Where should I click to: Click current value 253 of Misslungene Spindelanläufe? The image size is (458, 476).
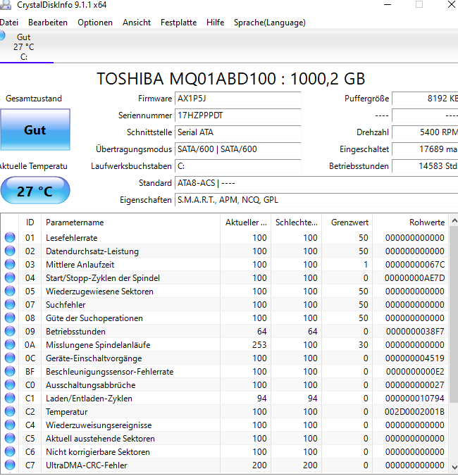(x=259, y=344)
